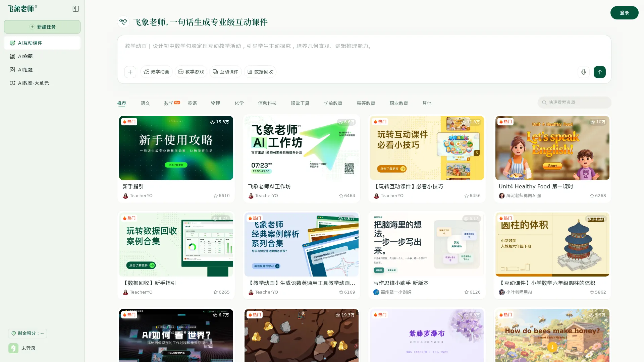Open the 玩转互动课件必看小技巧 thumbnail

[427, 148]
